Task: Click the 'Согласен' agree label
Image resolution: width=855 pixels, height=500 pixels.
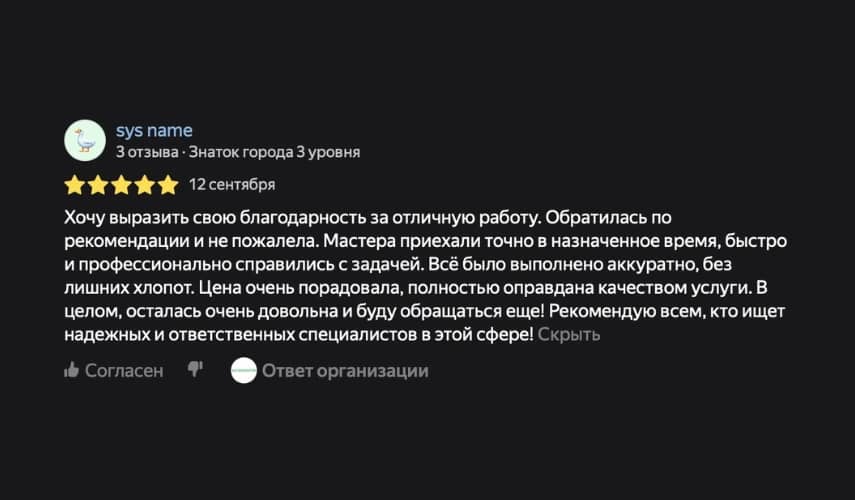Action: pos(123,371)
